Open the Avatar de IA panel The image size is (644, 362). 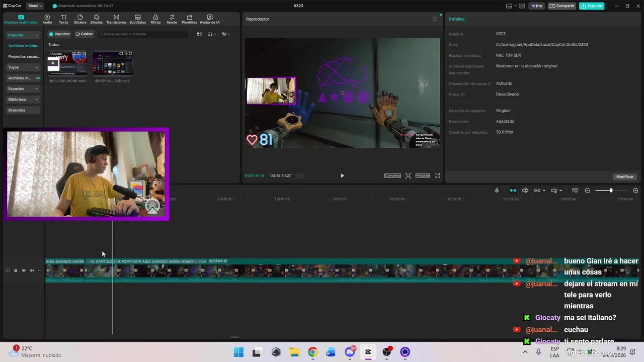210,19
